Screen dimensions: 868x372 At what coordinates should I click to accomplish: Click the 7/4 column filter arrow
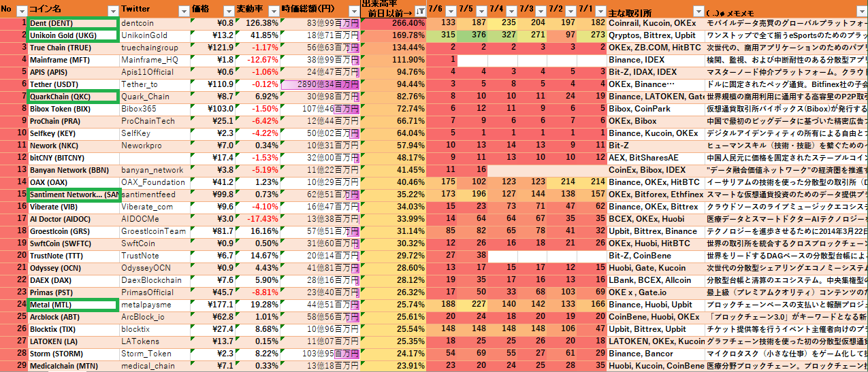512,11
